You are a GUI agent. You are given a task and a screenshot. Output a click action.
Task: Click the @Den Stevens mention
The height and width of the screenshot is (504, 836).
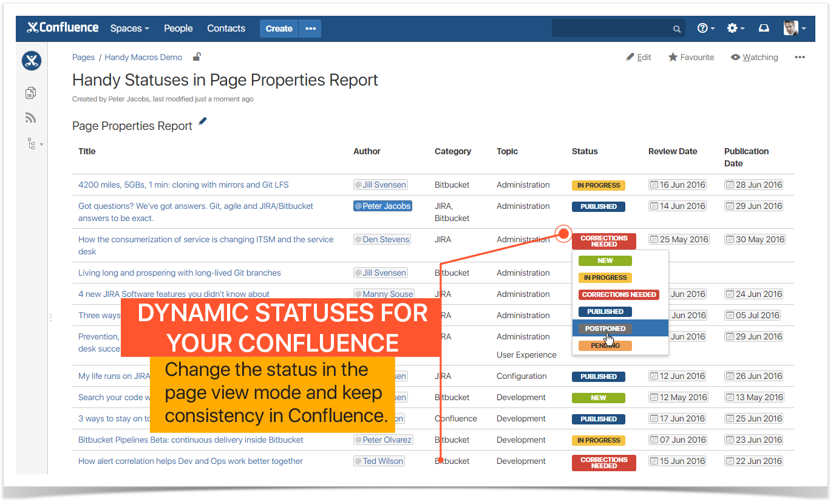point(382,239)
